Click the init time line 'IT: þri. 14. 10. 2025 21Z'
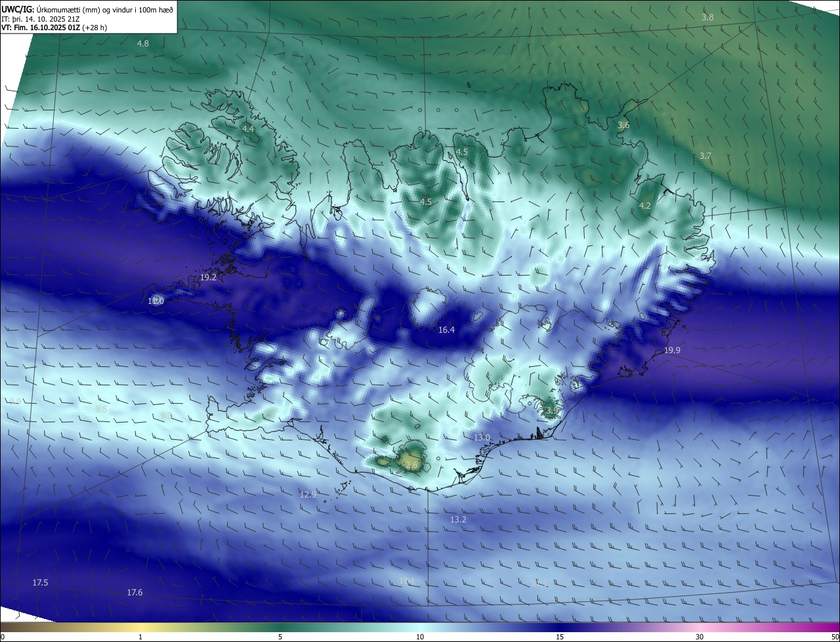 pyautogui.click(x=41, y=19)
